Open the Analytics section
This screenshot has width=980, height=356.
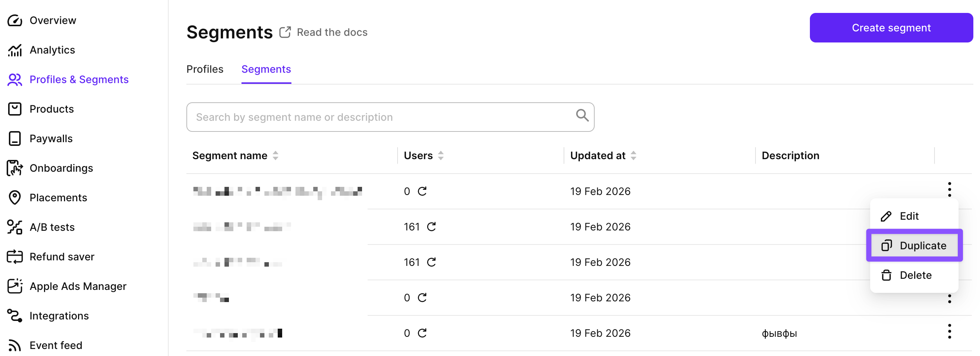[x=52, y=50]
